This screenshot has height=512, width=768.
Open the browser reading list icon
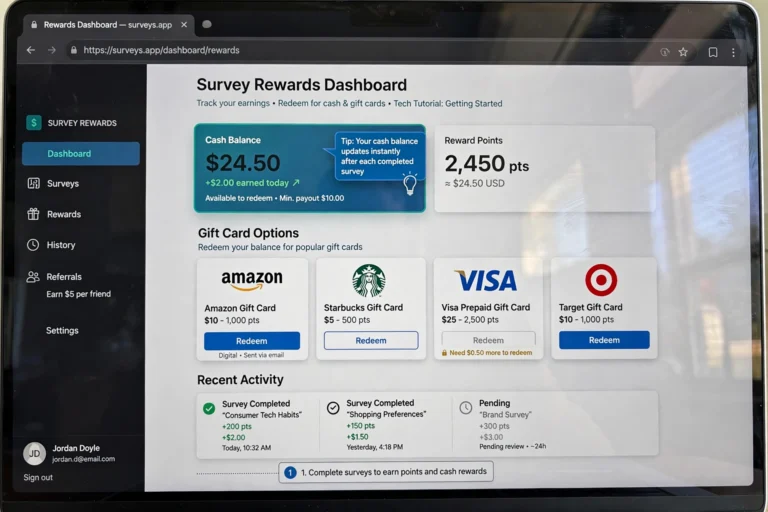pos(713,52)
